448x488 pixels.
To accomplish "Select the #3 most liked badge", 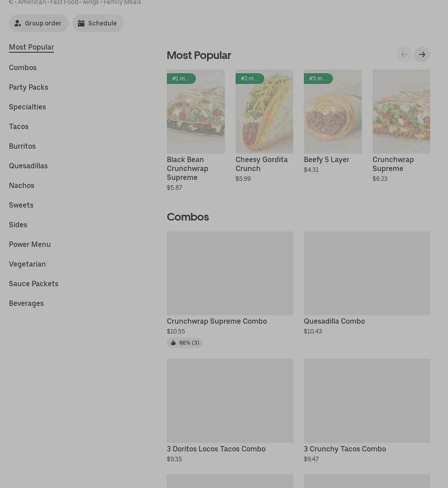I will (318, 79).
